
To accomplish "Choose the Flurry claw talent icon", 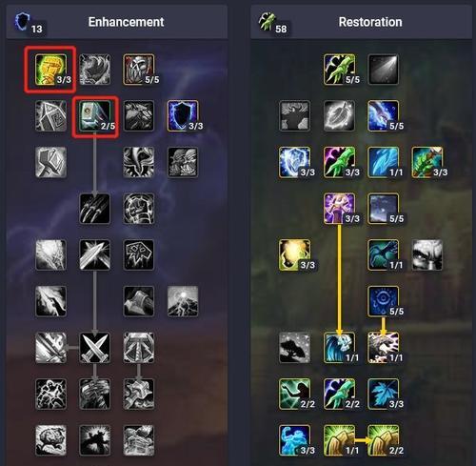I will [95, 209].
